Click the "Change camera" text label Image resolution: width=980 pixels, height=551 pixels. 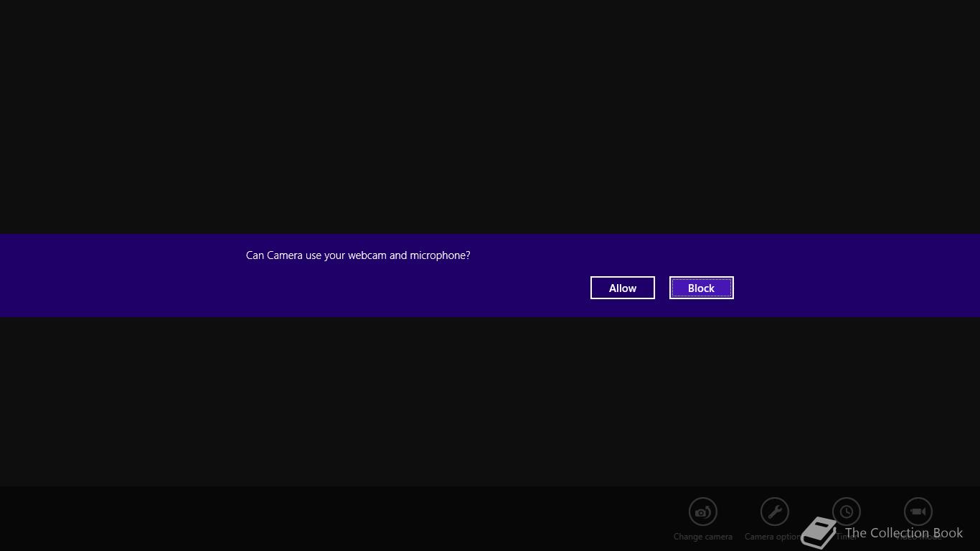pyautogui.click(x=703, y=537)
